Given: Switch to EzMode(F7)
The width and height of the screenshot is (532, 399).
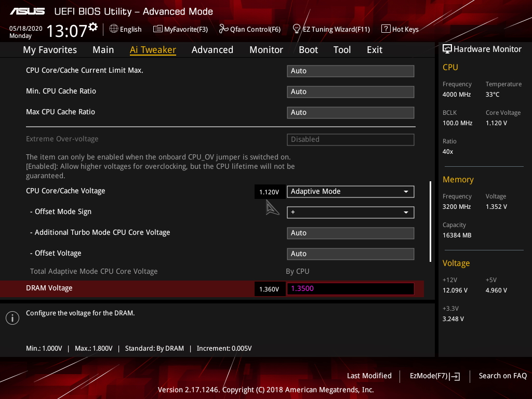Looking at the screenshot, I should [429, 376].
